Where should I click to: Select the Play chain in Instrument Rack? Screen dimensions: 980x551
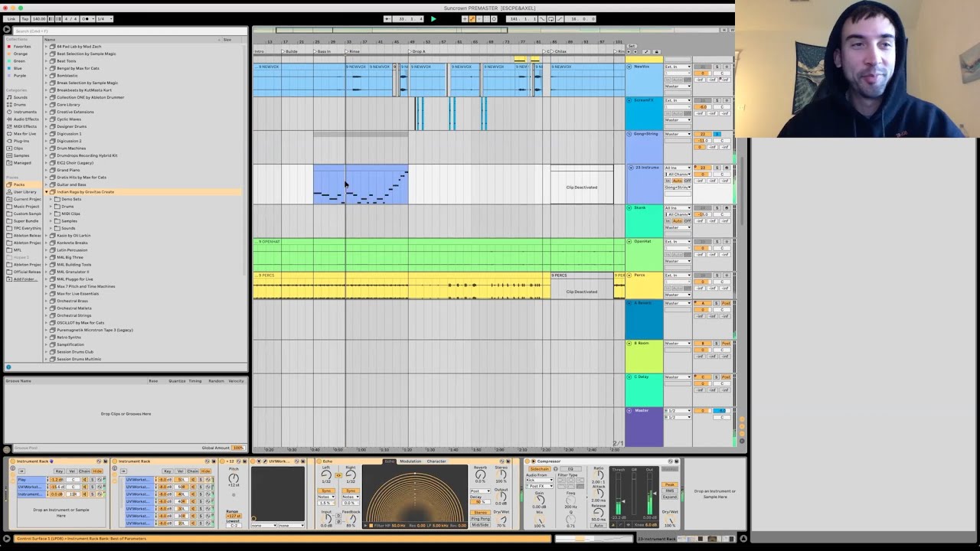(x=31, y=480)
